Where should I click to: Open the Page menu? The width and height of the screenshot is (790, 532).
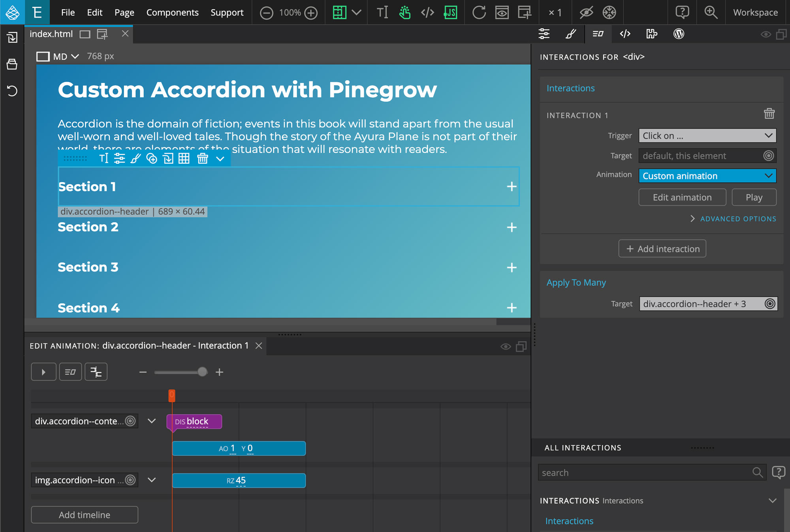(x=124, y=13)
